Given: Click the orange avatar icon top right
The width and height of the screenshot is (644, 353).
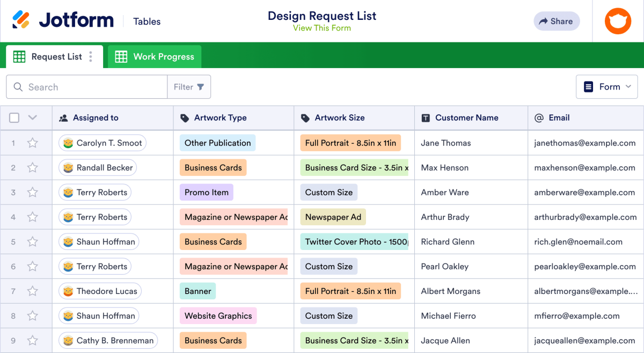Looking at the screenshot, I should pyautogui.click(x=618, y=21).
